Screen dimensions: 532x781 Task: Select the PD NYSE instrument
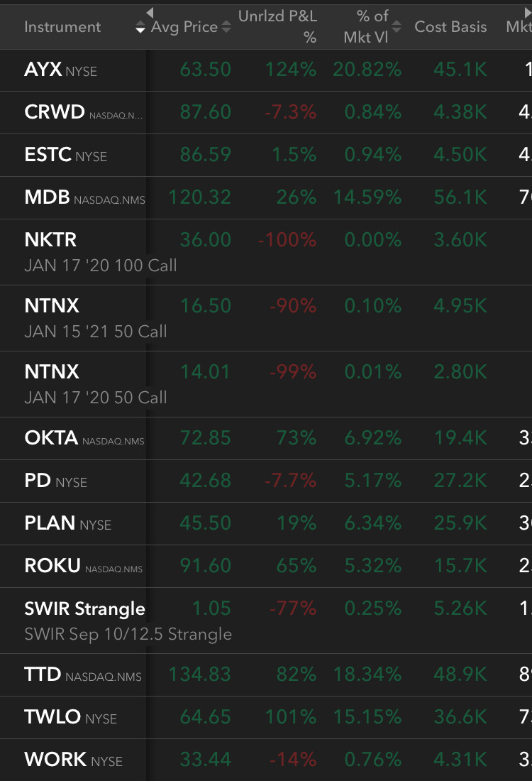[56, 481]
